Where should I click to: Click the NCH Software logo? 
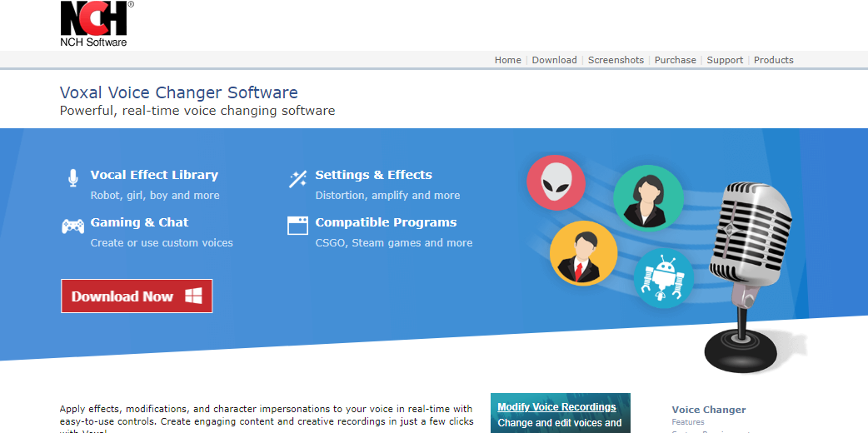(x=97, y=24)
